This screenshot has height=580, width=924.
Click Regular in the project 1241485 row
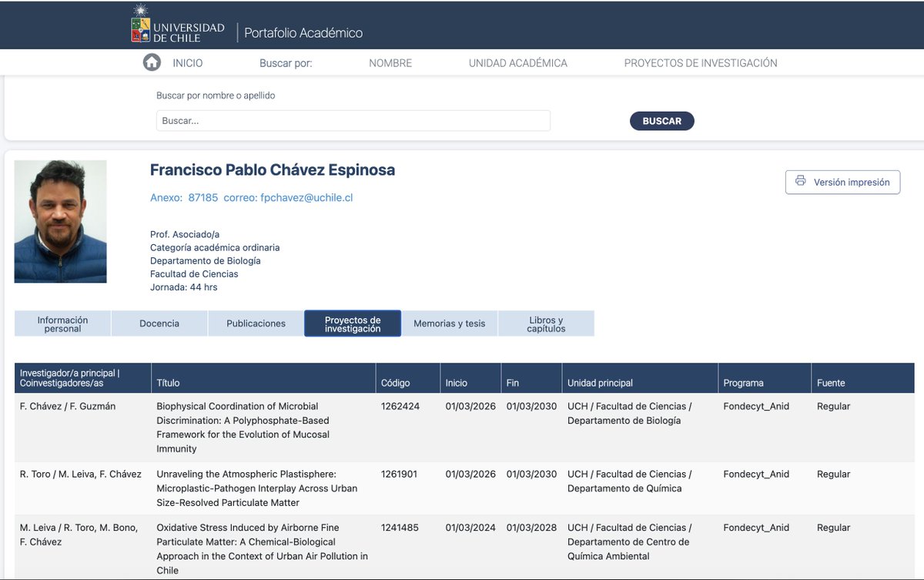pos(834,528)
